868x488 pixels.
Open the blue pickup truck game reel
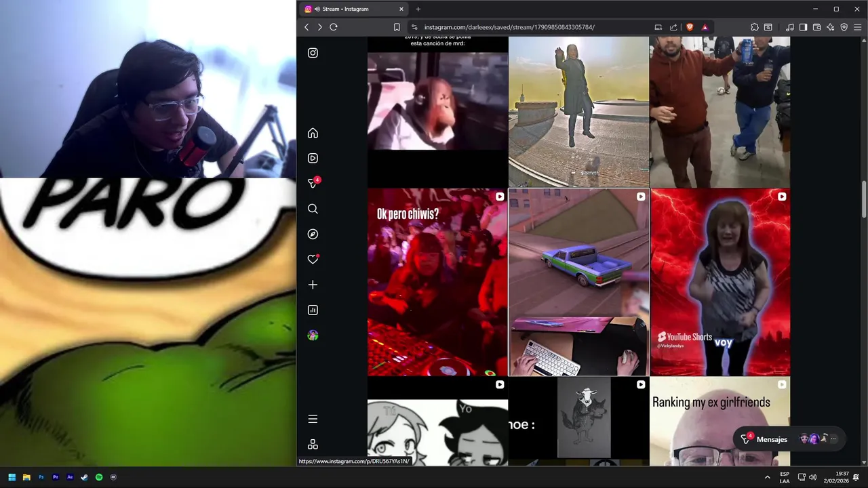pyautogui.click(x=578, y=282)
